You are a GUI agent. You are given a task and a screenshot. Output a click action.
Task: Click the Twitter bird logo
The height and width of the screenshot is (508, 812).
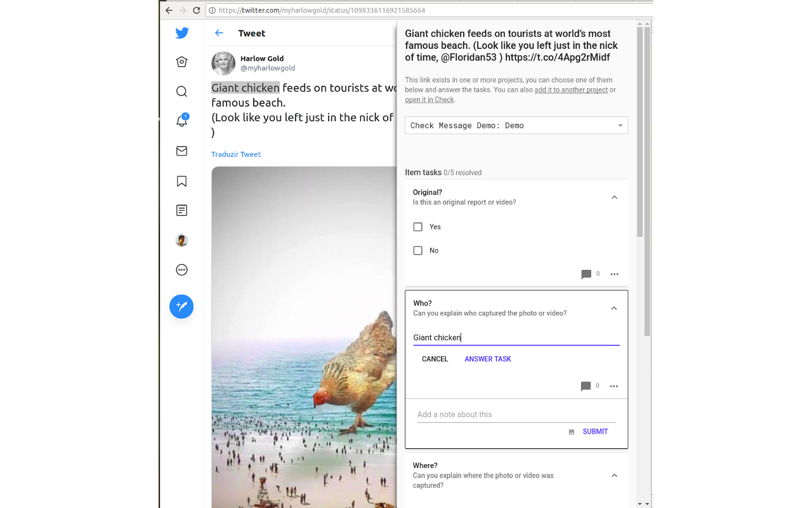(x=182, y=34)
